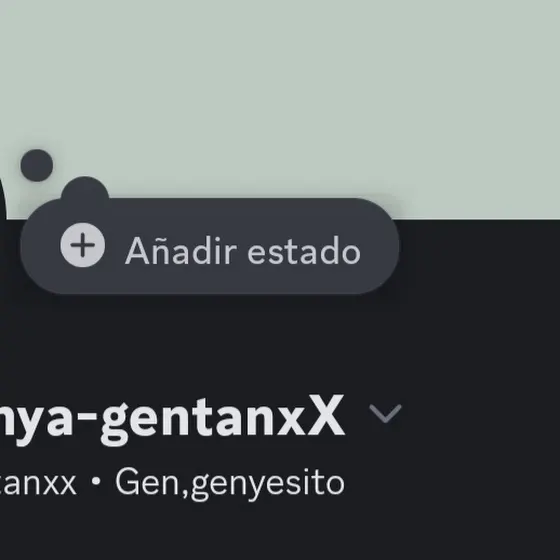Viewport: 560px width, 560px height.
Task: Click the word "estado" in the bubble
Action: (x=304, y=251)
